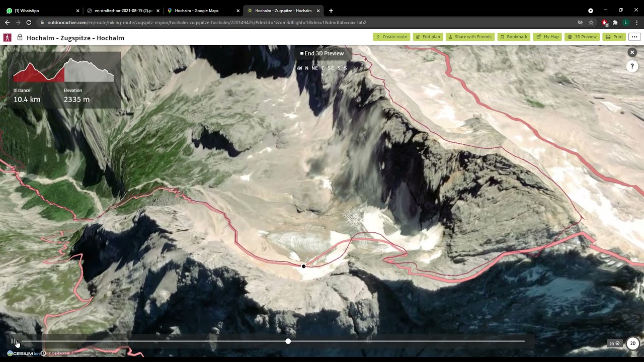
Task: Click the Mapbox logo
Action: (53, 353)
